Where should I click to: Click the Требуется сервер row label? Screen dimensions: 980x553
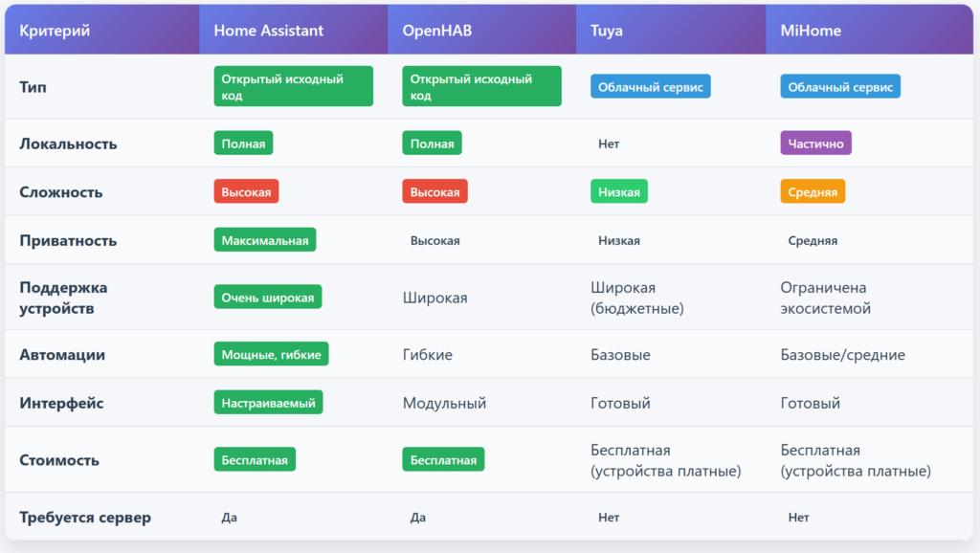[85, 518]
